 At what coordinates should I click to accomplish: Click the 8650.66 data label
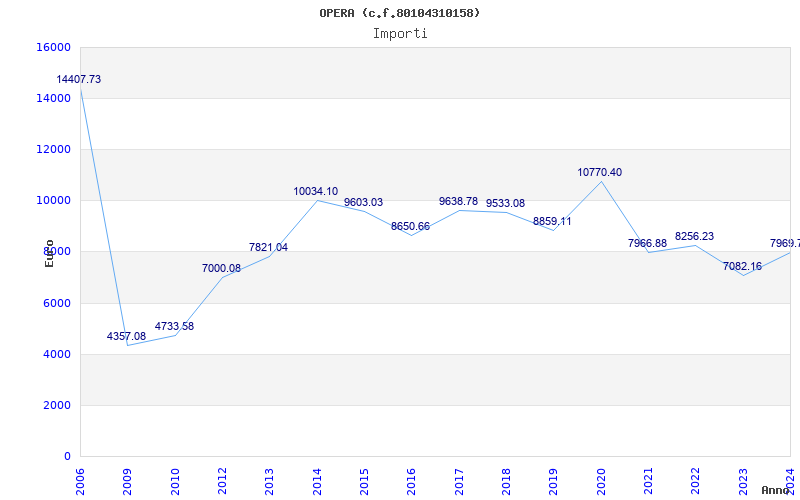[x=410, y=227]
